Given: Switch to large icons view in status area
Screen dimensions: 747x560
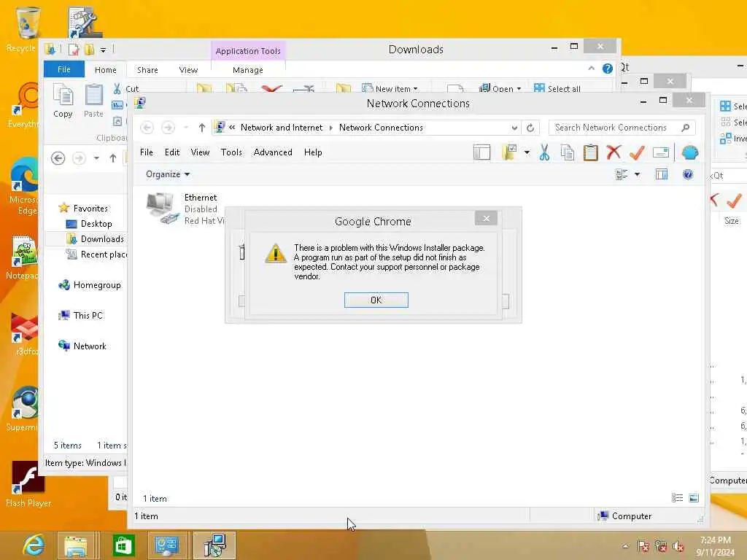Looking at the screenshot, I should click(x=694, y=498).
